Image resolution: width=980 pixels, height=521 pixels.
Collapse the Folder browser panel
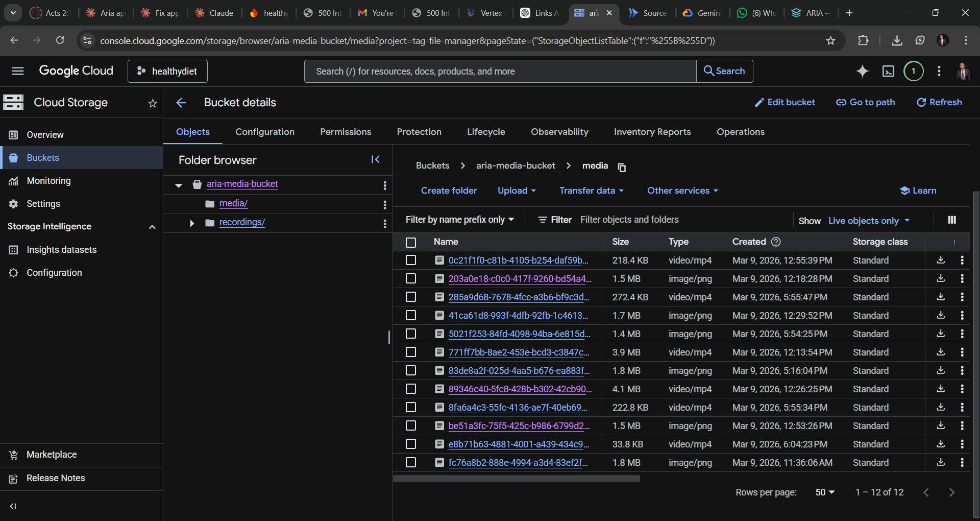click(x=375, y=160)
